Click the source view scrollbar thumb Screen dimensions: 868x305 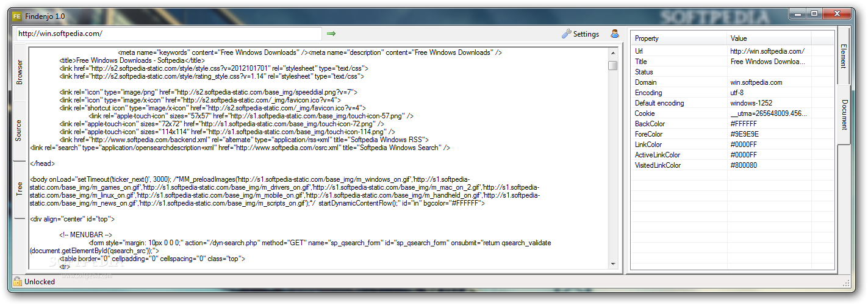(x=612, y=65)
